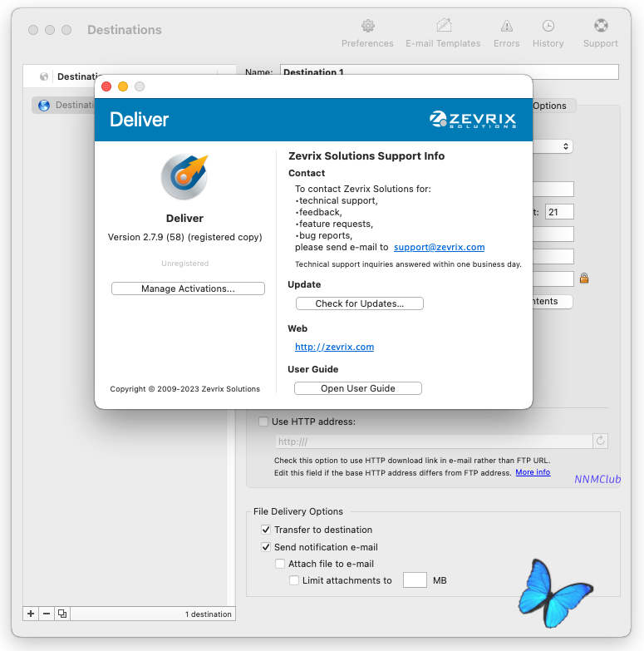Uncheck Transfer to destination
Screen dimensions: 644x651
tap(266, 530)
